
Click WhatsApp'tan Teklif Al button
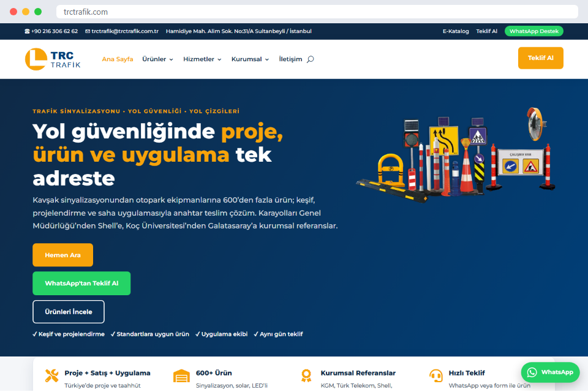point(81,284)
